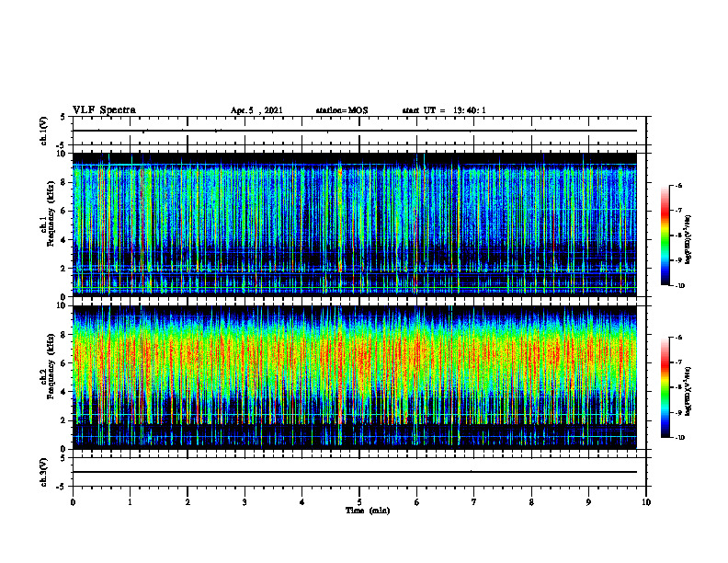Click time axis tick label "1"
Viewport: 728px width, 563px height.
130,502
